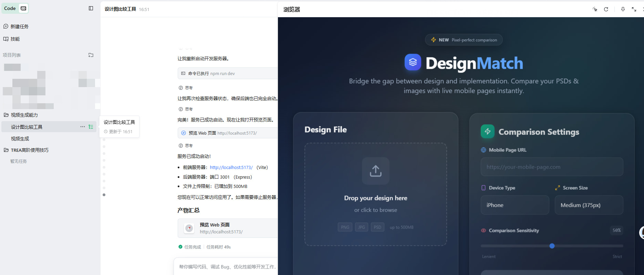The width and height of the screenshot is (644, 275).
Task: Open the Device Type iPhone dropdown
Action: [x=515, y=205]
